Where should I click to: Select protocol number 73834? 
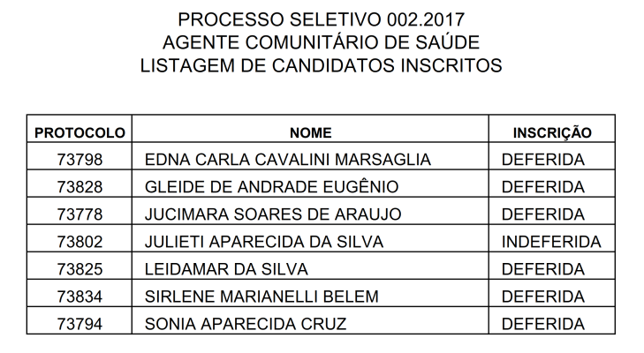[x=80, y=297]
